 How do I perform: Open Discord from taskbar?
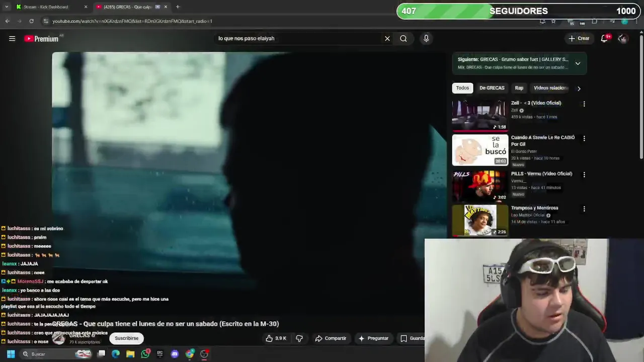point(175,354)
